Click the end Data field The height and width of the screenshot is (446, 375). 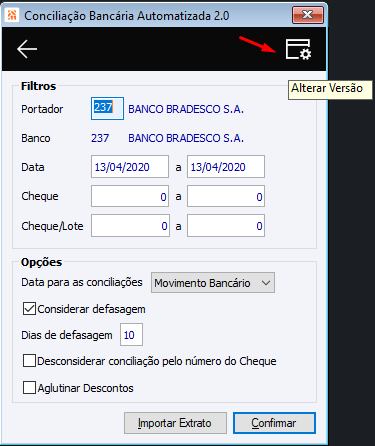pyautogui.click(x=226, y=166)
